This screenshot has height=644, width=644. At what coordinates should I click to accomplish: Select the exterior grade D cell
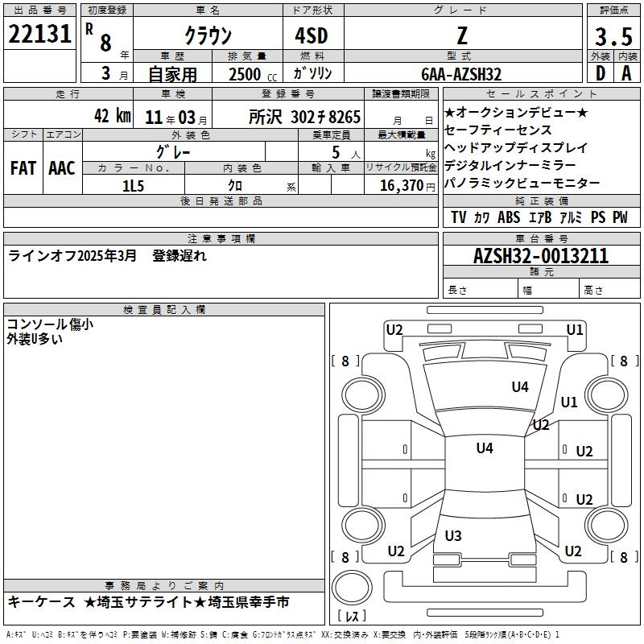pyautogui.click(x=600, y=73)
